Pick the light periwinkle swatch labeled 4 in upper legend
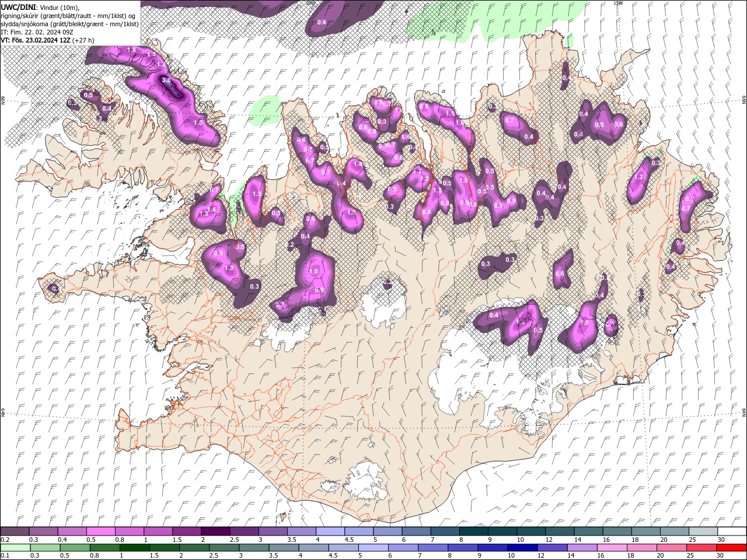The height and width of the screenshot is (560, 747). tap(330, 531)
